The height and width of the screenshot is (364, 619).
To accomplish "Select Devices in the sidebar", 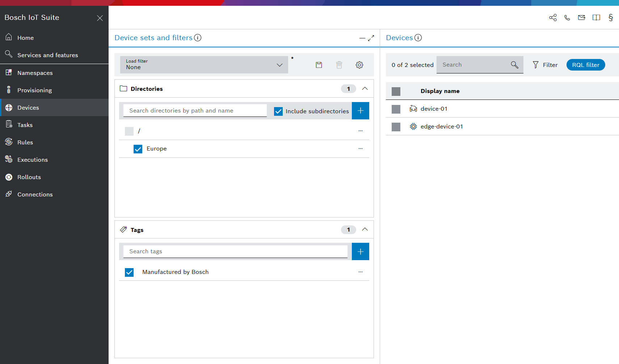I will pyautogui.click(x=54, y=107).
